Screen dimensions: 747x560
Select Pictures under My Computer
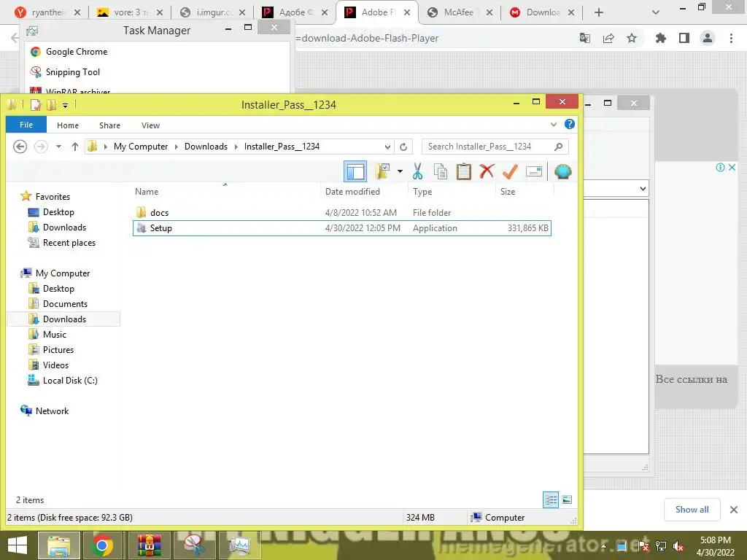pyautogui.click(x=58, y=349)
